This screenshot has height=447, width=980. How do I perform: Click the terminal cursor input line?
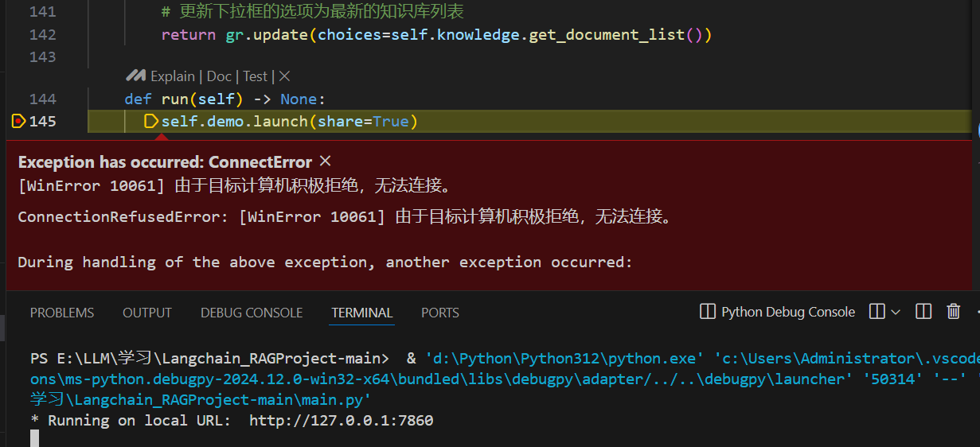(x=34, y=438)
